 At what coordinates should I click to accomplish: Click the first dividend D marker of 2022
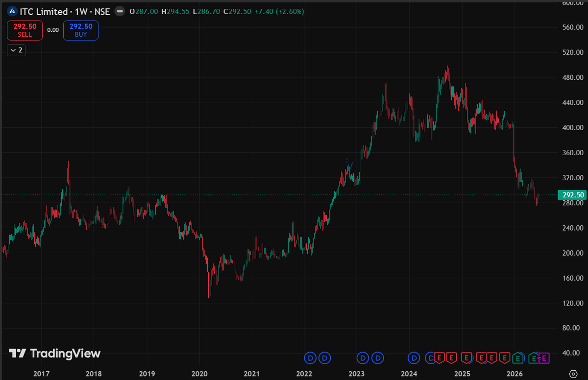pos(310,358)
